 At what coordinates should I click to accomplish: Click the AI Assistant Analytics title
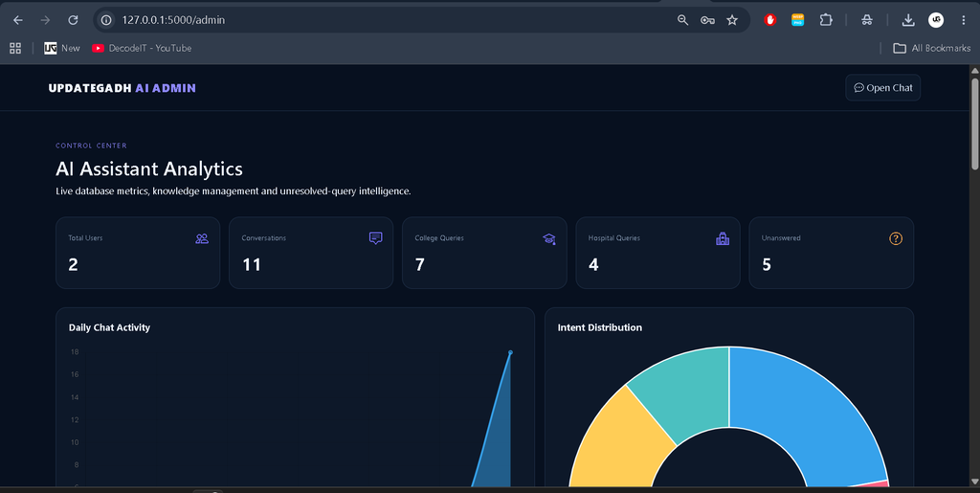149,168
